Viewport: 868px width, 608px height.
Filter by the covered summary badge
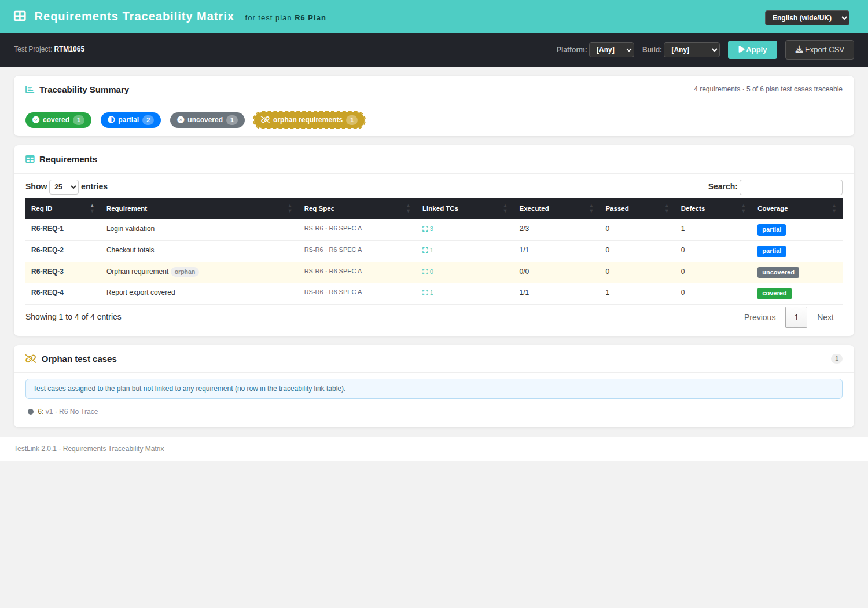point(58,120)
